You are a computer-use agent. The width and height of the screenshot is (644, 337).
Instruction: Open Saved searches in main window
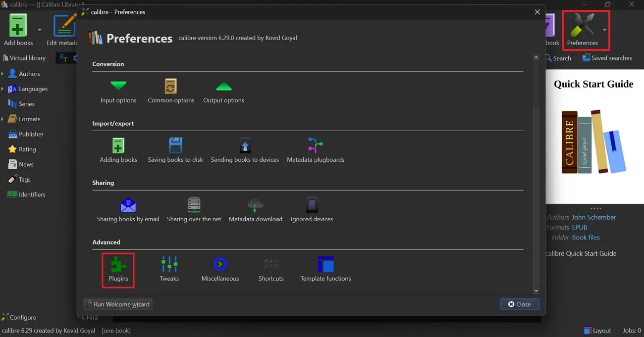pos(607,58)
